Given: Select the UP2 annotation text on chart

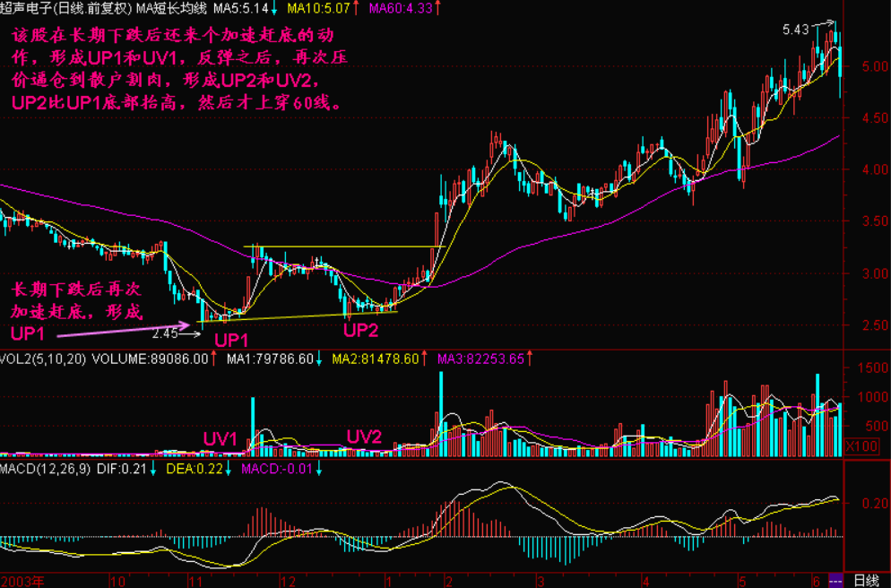Looking at the screenshot, I should [361, 330].
